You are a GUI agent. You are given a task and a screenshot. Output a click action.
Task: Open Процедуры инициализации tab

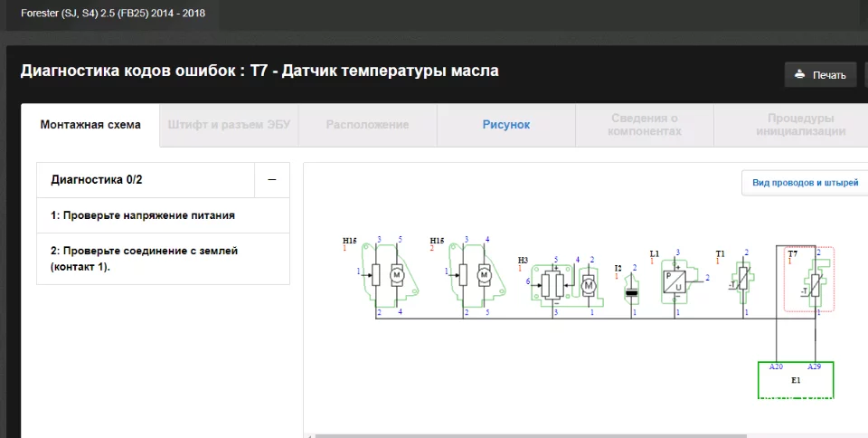click(800, 125)
